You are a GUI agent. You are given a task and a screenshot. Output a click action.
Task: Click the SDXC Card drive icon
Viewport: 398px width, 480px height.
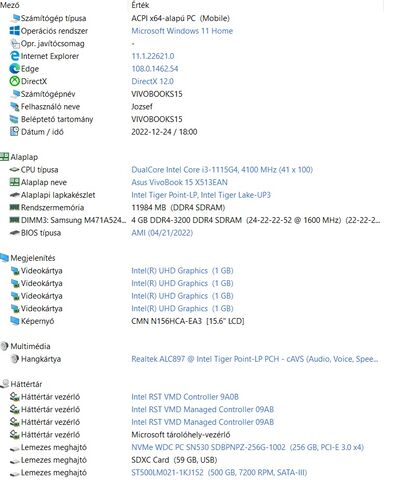15,460
